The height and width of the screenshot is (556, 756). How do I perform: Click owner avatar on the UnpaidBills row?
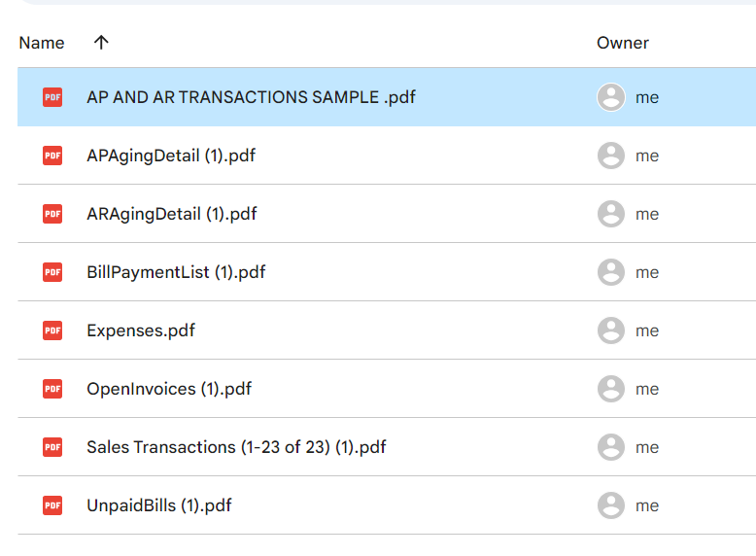(611, 505)
